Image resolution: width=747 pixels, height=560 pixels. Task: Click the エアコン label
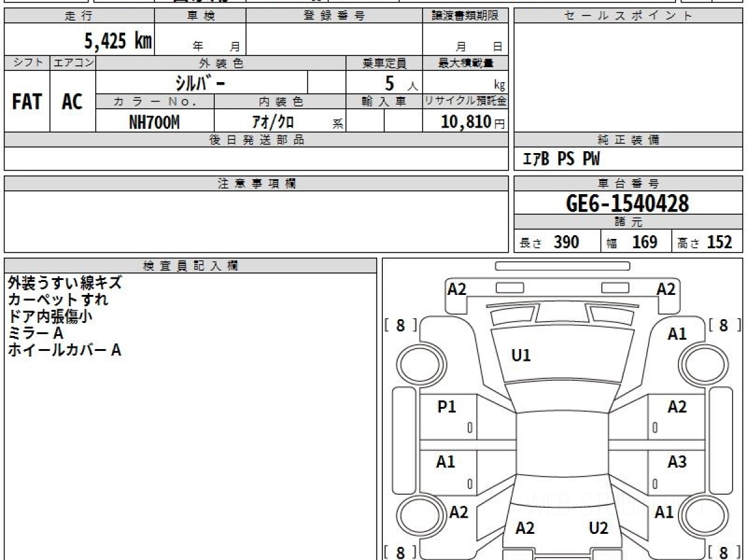click(x=73, y=63)
